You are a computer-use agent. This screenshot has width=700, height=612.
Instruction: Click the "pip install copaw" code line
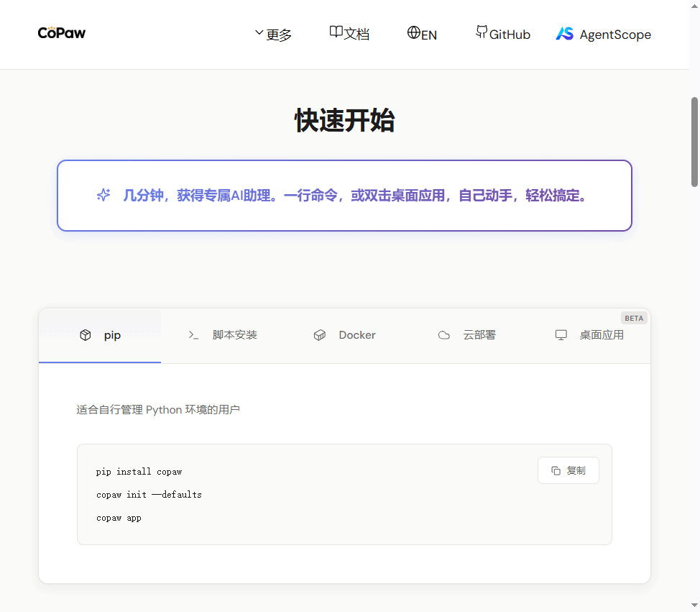139,472
